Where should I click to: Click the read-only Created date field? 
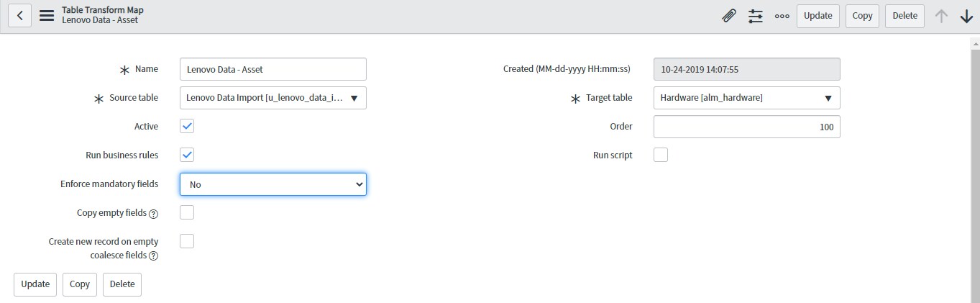click(747, 69)
